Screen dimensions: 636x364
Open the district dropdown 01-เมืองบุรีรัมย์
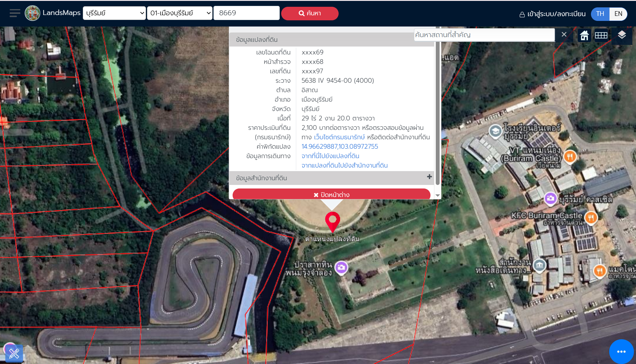coord(180,13)
